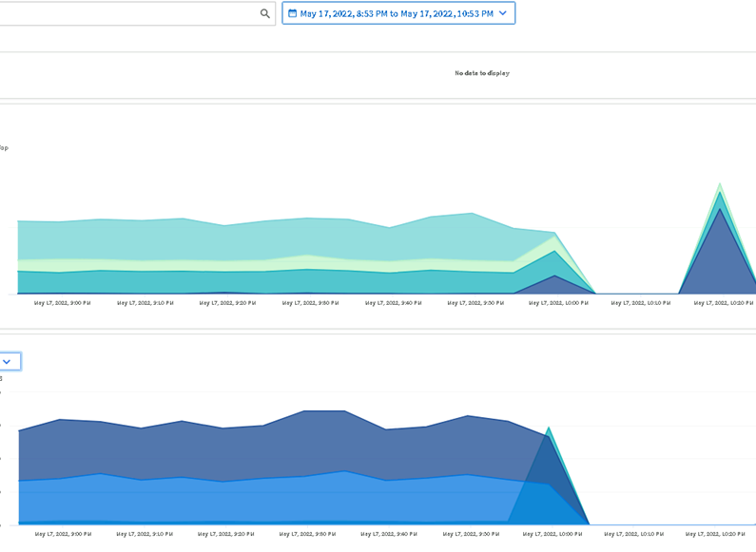Viewport: 756px width, 552px height.
Task: Click 9:40 PM axis label on upper chart
Action: [394, 304]
